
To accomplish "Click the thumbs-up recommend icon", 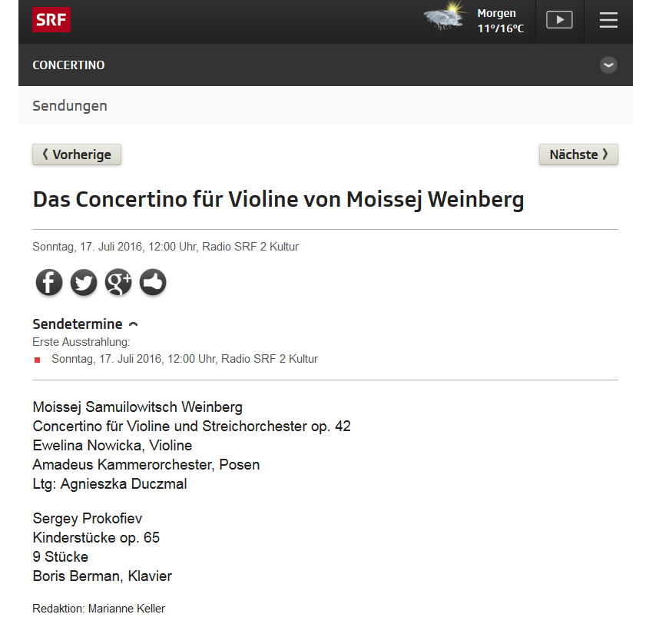I will tap(153, 283).
